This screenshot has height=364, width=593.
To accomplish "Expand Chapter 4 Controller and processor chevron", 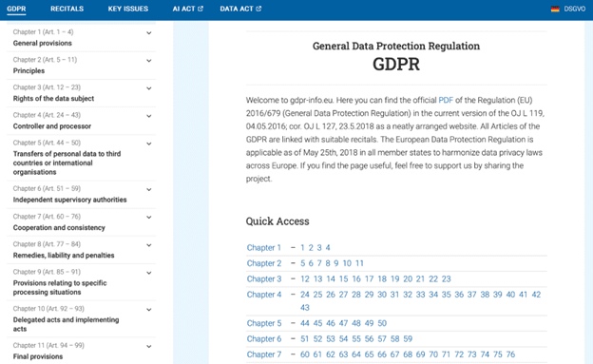I will (149, 116).
